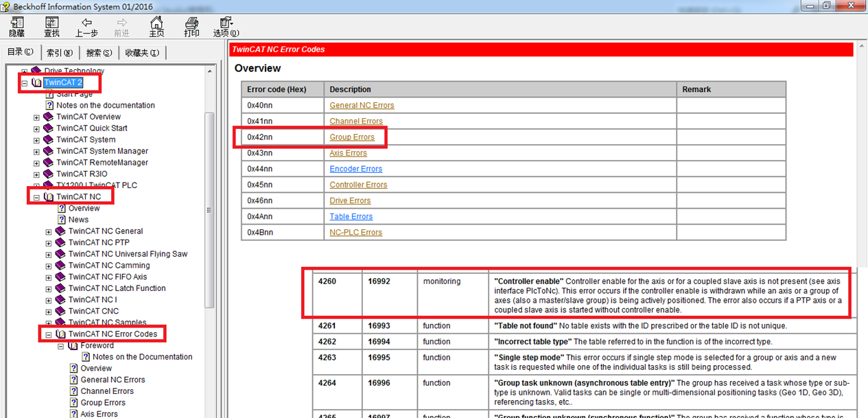The height and width of the screenshot is (418, 868).
Task: Collapse the TwinCAT 2 tree node
Action: 24,82
